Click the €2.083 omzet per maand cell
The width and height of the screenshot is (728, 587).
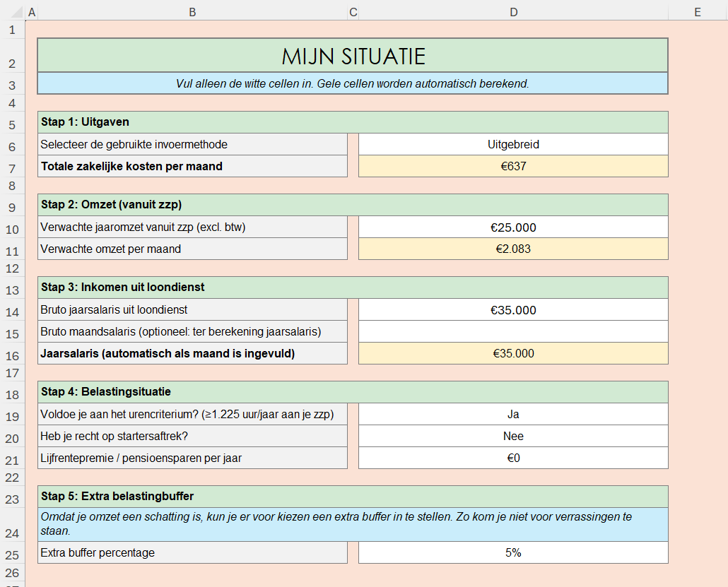(513, 249)
